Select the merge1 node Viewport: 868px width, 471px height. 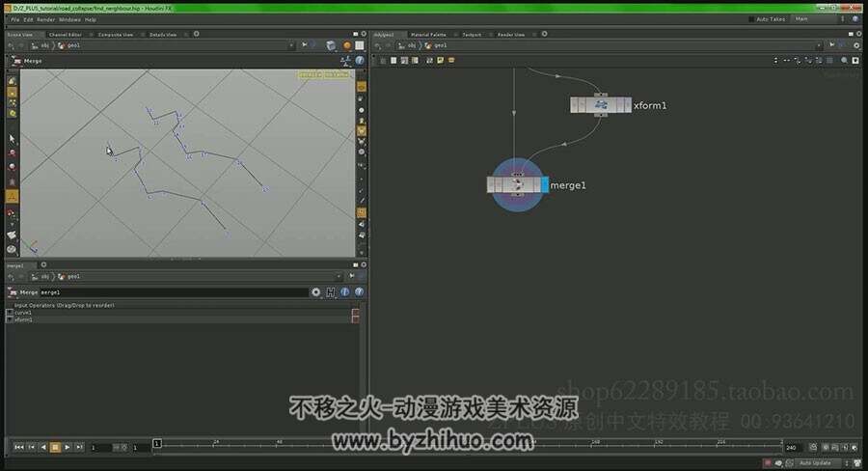517,185
